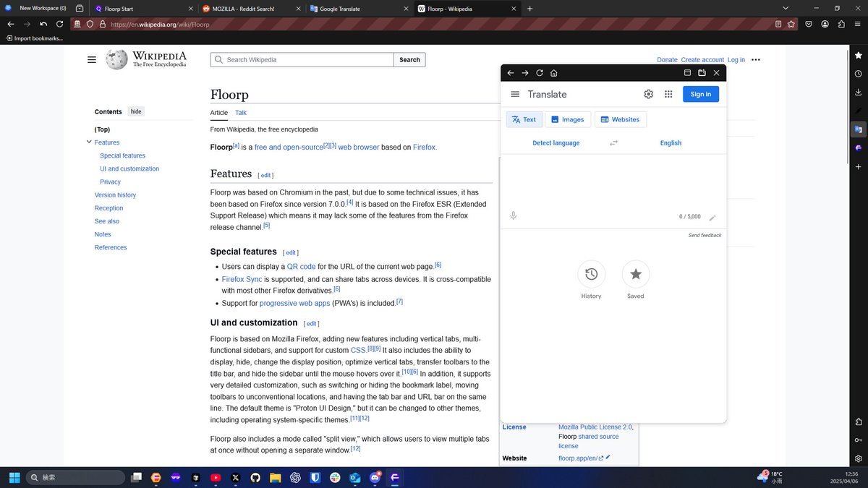Open the Wikipedia main menu hamburger
This screenshot has width=868, height=488.
[x=92, y=60]
